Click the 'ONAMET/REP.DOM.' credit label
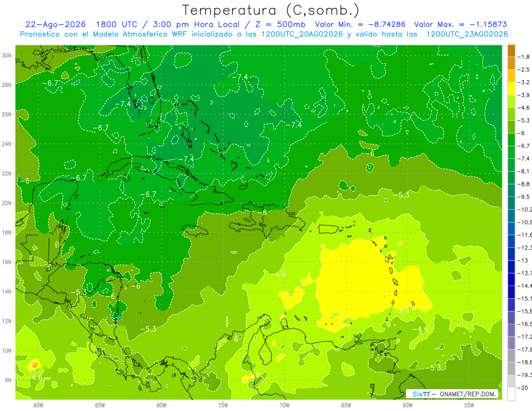Screen dimensions: 532x411 click(467, 394)
